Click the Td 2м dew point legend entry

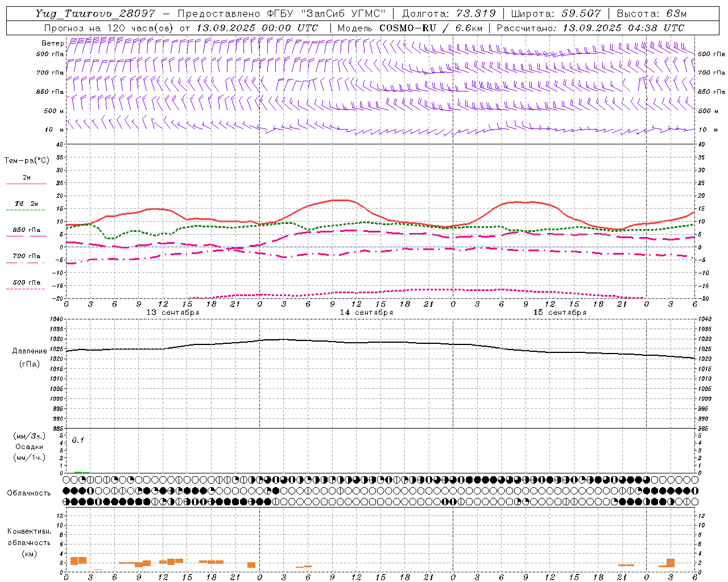pyautogui.click(x=26, y=203)
